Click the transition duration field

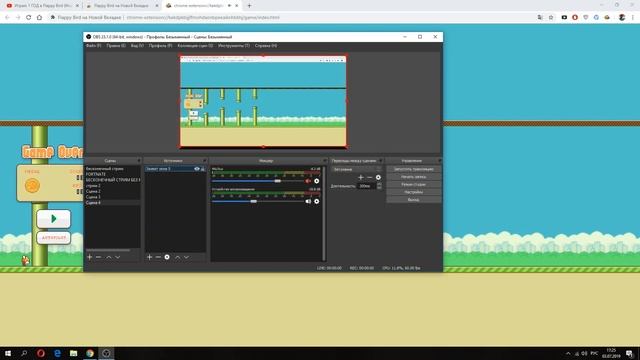(367, 186)
